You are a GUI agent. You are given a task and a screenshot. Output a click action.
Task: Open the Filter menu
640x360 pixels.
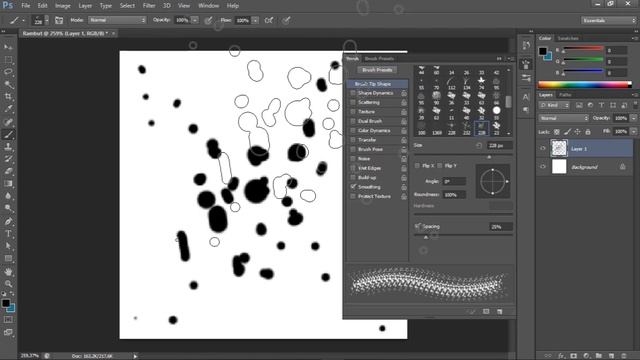point(149,6)
